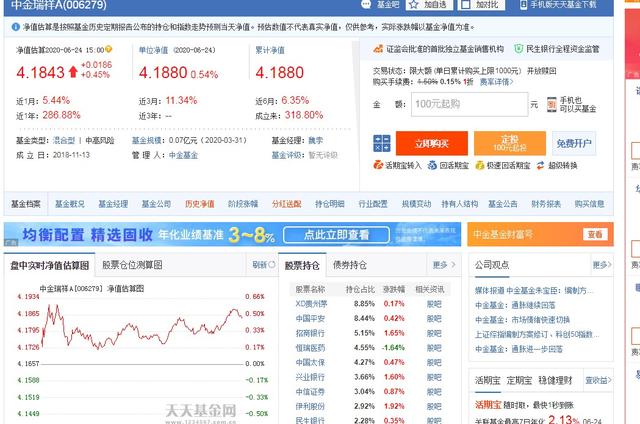This screenshot has height=424, width=640.
Task: Click 股吧 link in 兴业银行 row
Action: (x=434, y=377)
